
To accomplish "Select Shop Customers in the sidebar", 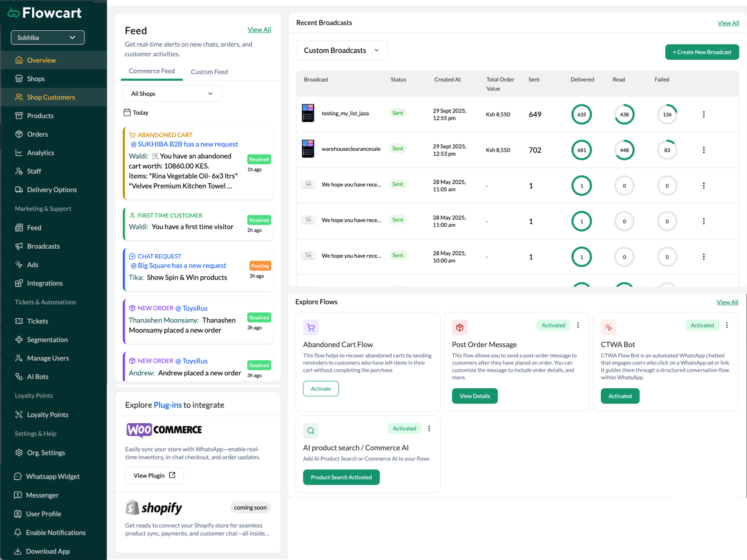I will (x=51, y=97).
